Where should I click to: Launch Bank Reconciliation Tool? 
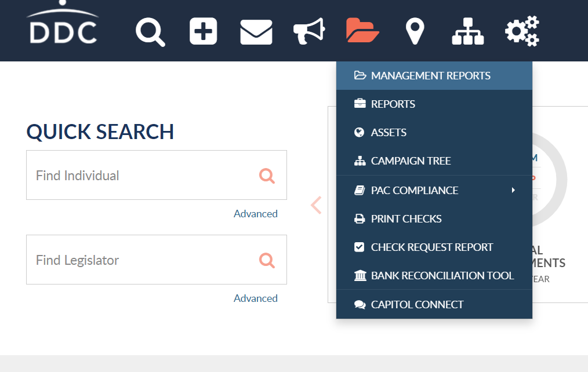pos(434,276)
